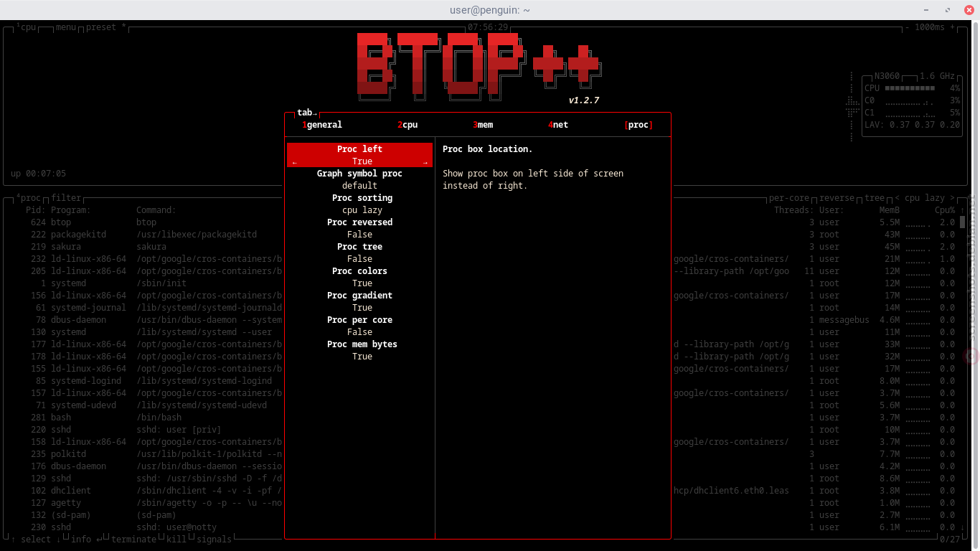Click the uptime text up 00:07:05
Viewport: 980px width, 551px height.
(39, 174)
